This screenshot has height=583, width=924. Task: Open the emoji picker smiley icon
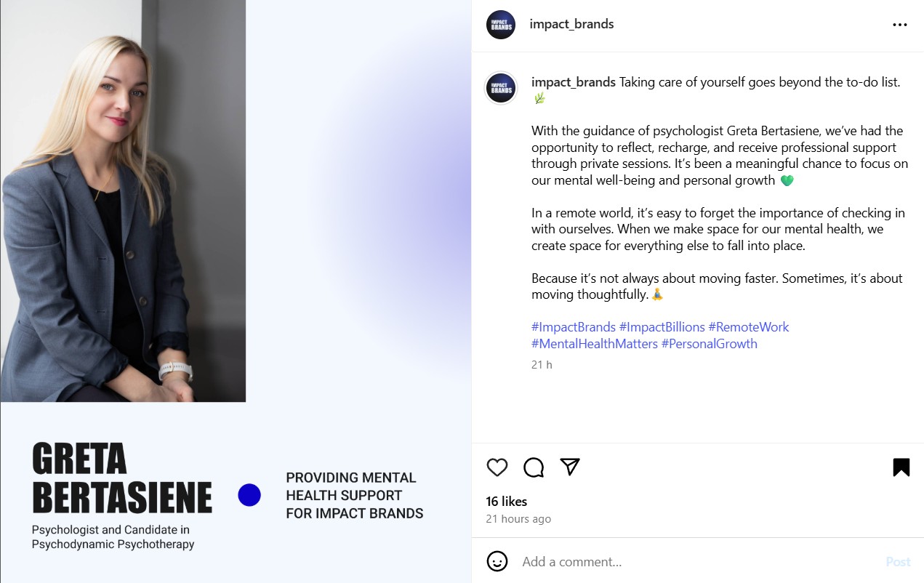(x=497, y=561)
